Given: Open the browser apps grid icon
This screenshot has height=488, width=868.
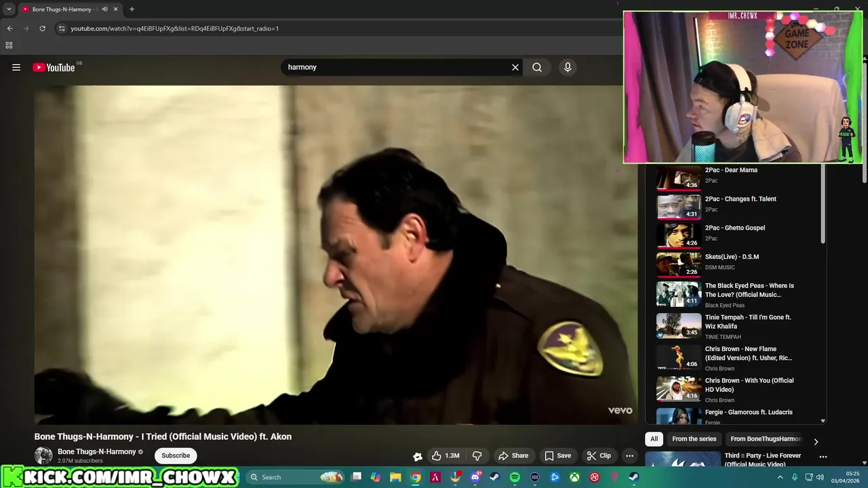Looking at the screenshot, I should (x=9, y=45).
